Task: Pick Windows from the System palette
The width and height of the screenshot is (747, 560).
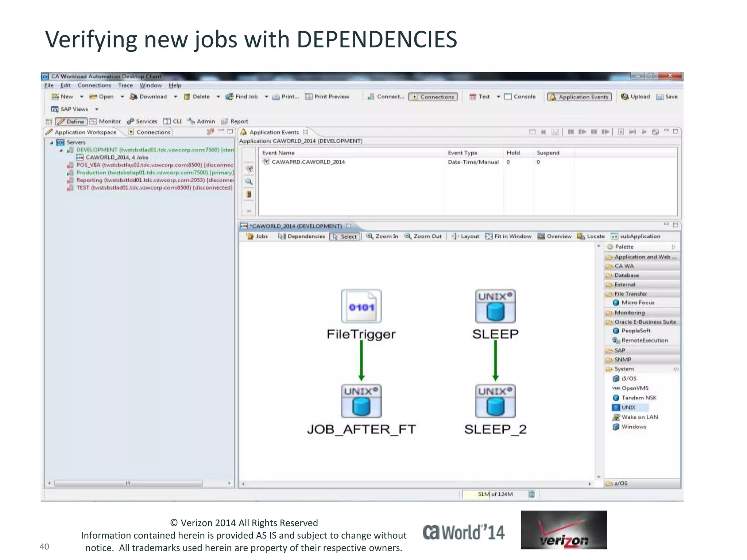Action: tap(630, 427)
